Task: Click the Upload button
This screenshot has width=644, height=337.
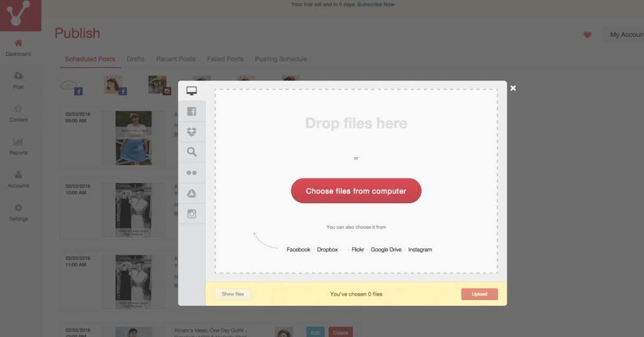Action: tap(479, 294)
